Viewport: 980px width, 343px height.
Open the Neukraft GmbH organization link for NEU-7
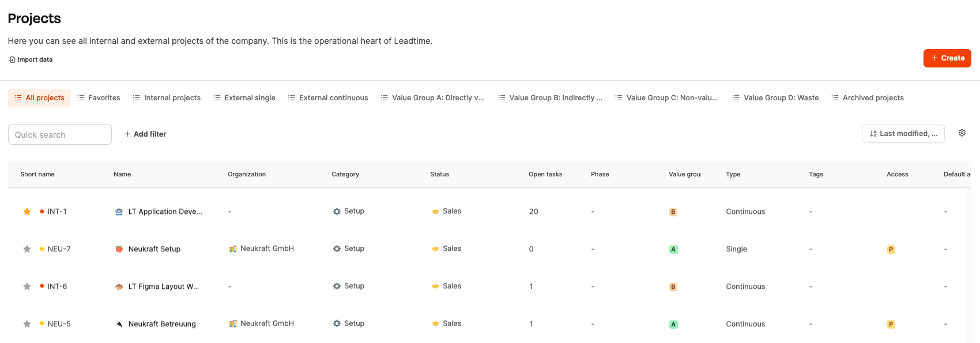pos(266,248)
